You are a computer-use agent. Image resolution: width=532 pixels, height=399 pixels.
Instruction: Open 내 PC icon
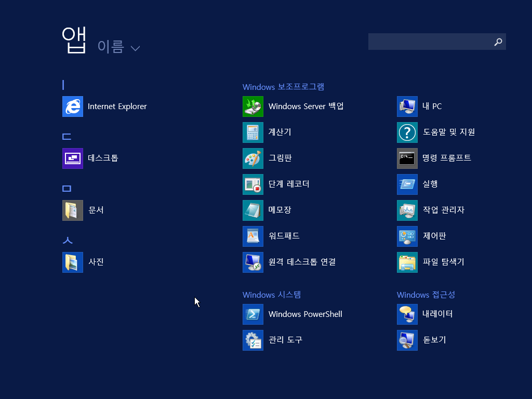click(407, 107)
